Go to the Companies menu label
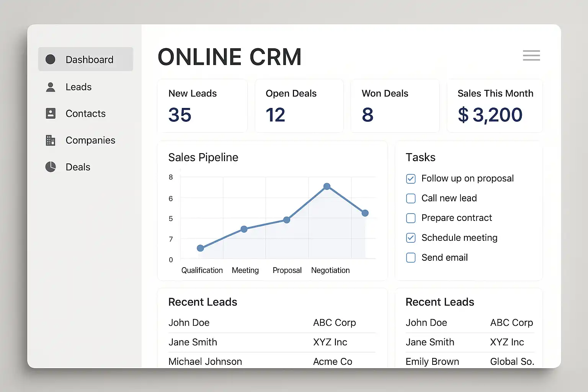588x392 pixels. click(x=90, y=140)
